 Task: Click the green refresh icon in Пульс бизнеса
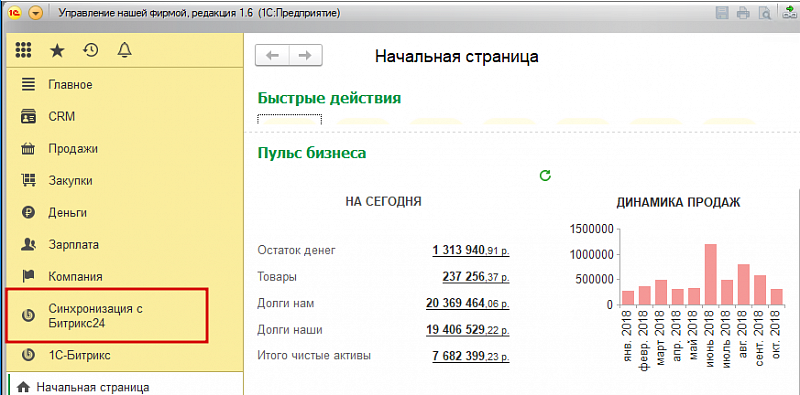(545, 176)
